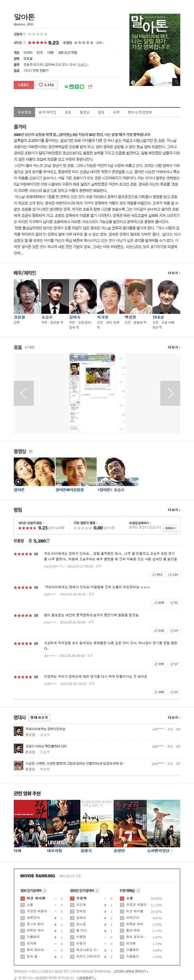The width and height of the screenshot is (194, 980).
Task: Expand 더보기 for 평점 section
Action: (x=174, y=510)
